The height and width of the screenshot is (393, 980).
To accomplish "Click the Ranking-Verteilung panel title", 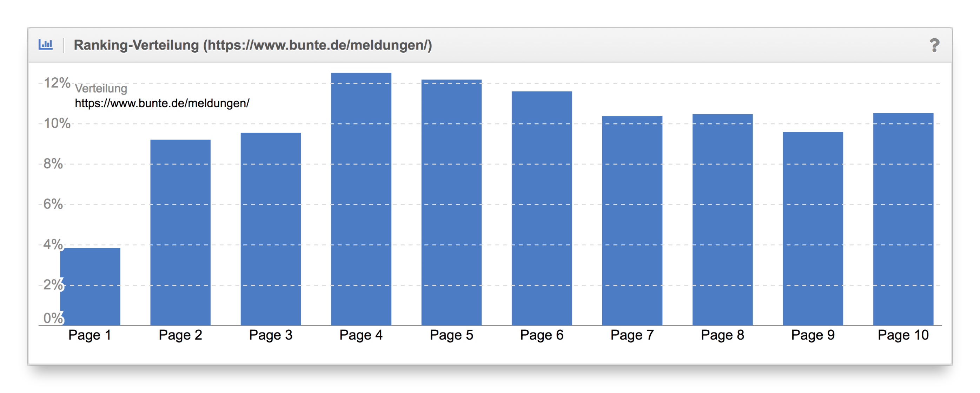I will click(253, 45).
